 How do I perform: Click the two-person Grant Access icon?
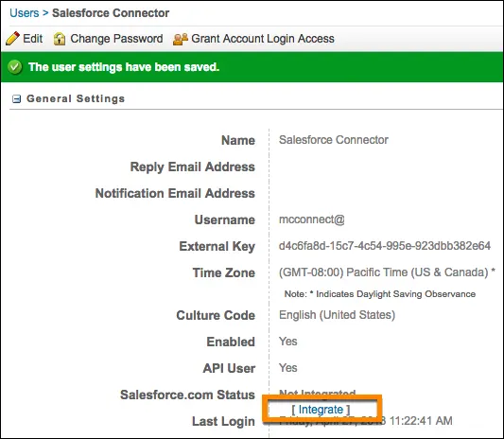tap(181, 39)
